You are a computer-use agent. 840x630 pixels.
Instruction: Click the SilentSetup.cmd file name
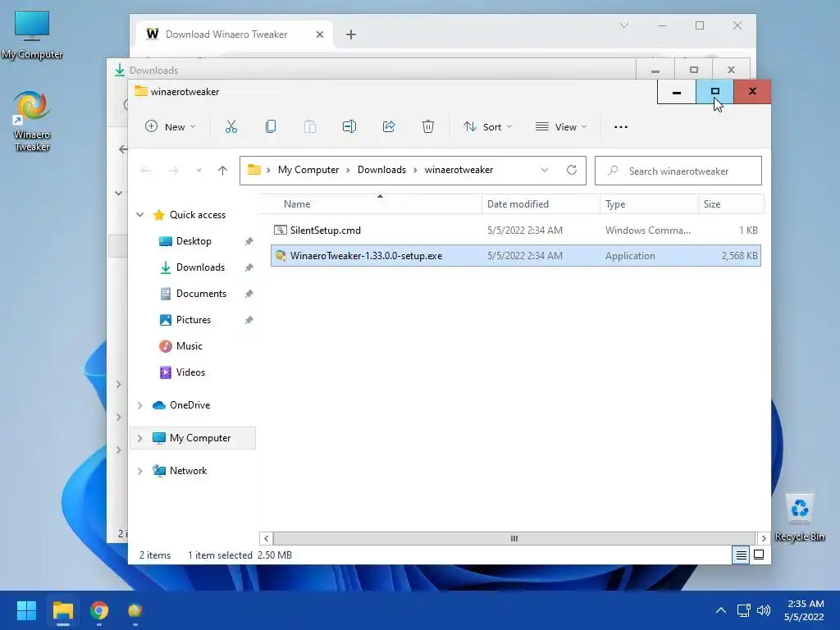click(325, 231)
